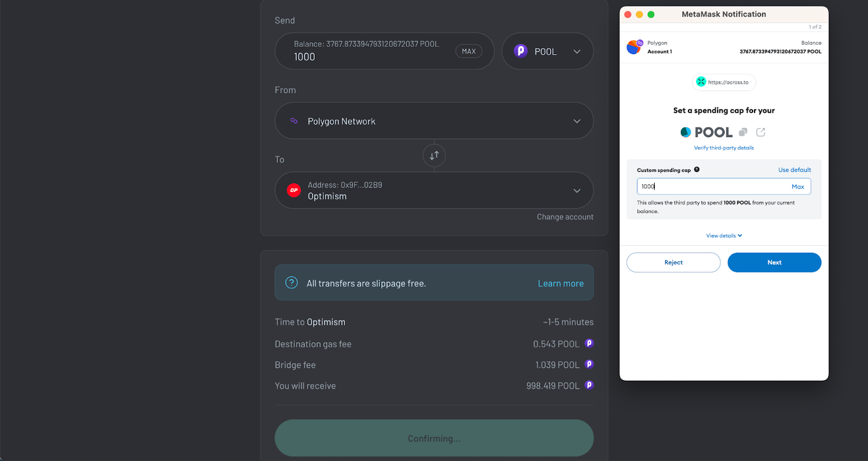The width and height of the screenshot is (868, 461).
Task: Expand the Polygon Network From dropdown
Action: [x=434, y=121]
